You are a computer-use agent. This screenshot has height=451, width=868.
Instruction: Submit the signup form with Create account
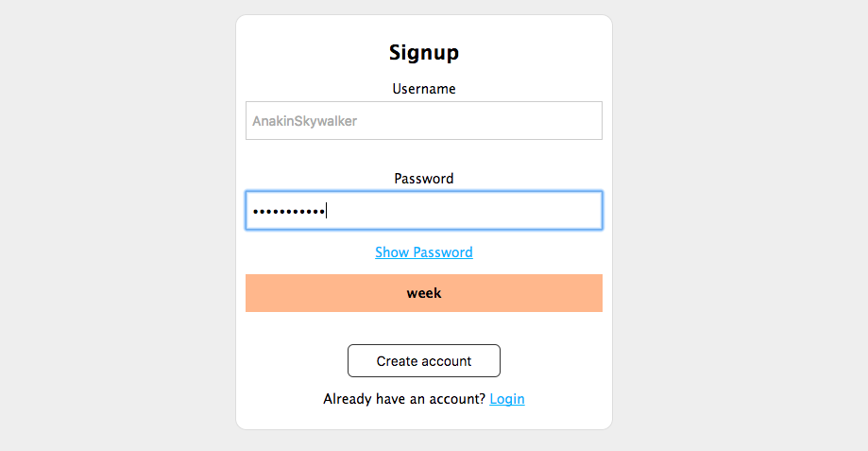[x=424, y=361]
